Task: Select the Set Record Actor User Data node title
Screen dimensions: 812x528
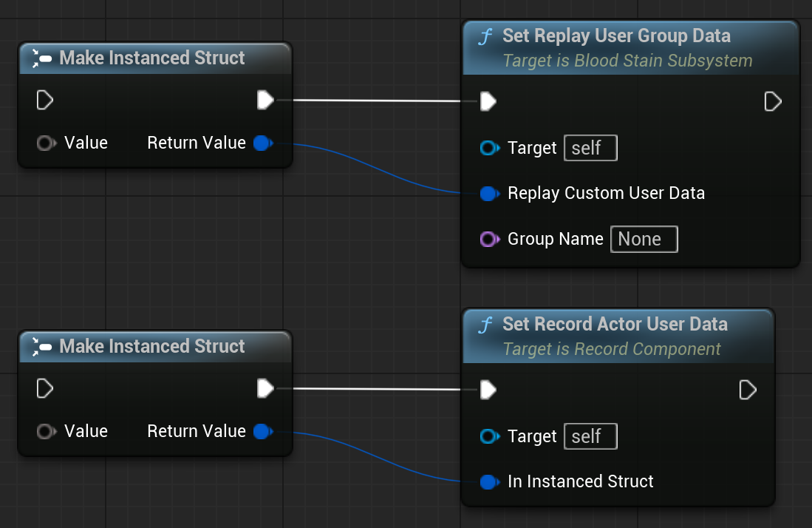Action: (x=615, y=325)
